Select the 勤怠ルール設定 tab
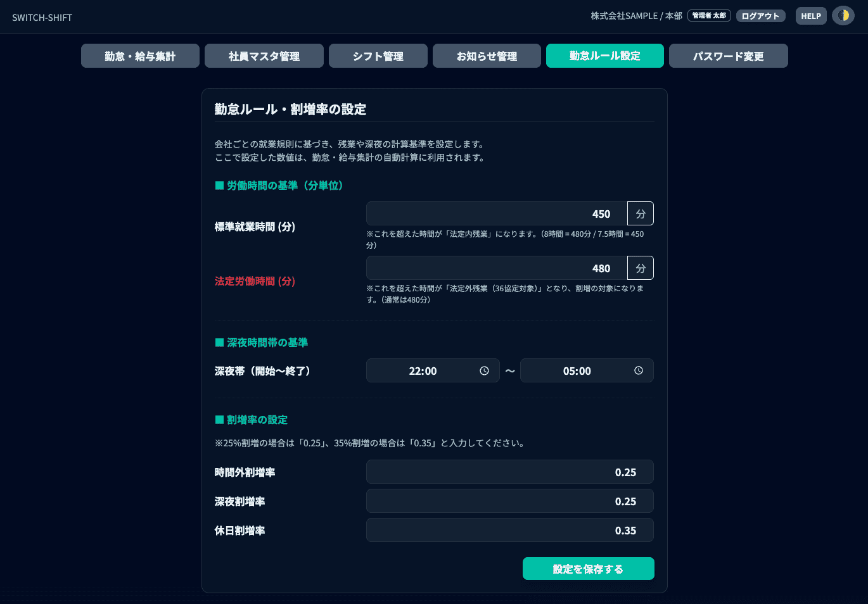Screen dimensions: 868x604 pyautogui.click(x=604, y=56)
